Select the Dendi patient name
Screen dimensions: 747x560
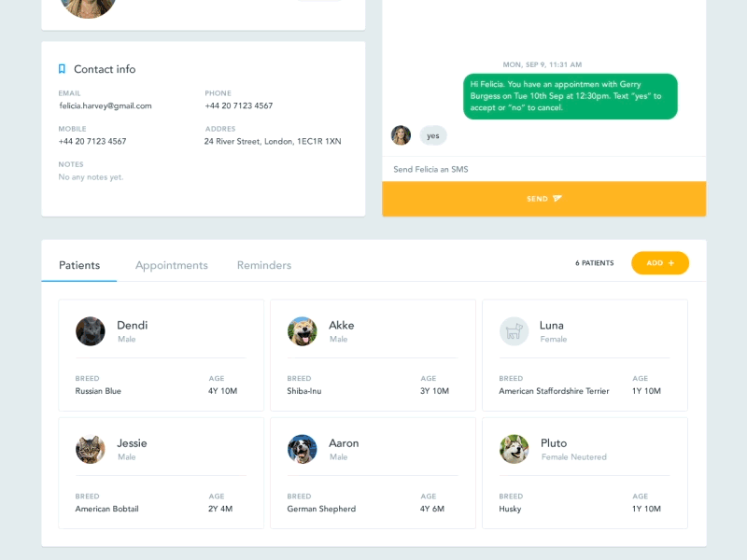coord(133,325)
